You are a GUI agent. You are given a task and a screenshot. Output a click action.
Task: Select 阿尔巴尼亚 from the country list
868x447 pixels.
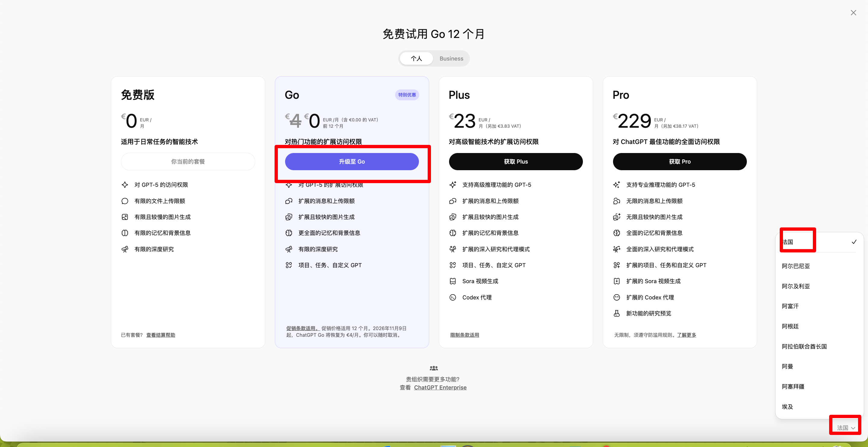(x=796, y=266)
